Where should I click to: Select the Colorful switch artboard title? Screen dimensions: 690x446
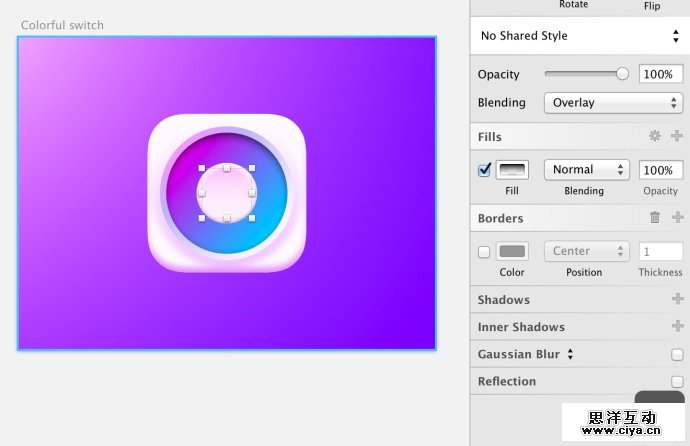pyautogui.click(x=62, y=25)
